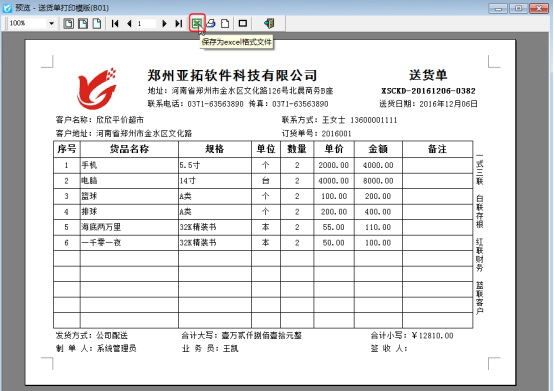Image resolution: width=554 pixels, height=391 pixels.
Task: Exit preview using the door icon
Action: [x=269, y=23]
